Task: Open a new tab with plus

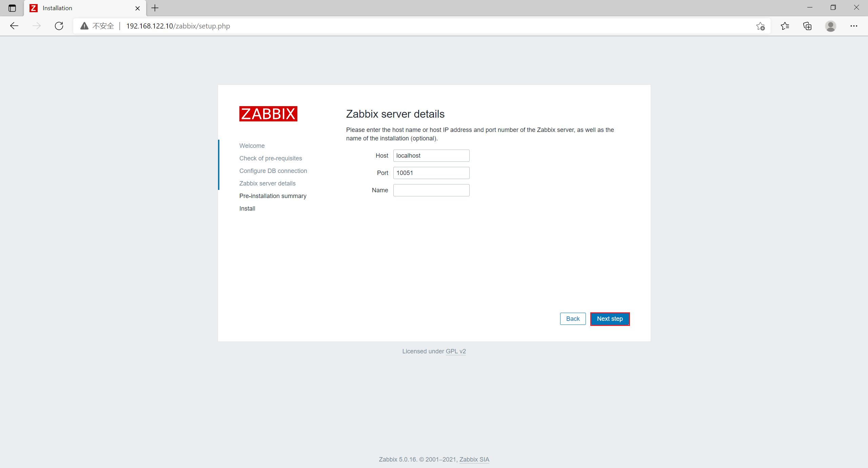Action: tap(155, 8)
